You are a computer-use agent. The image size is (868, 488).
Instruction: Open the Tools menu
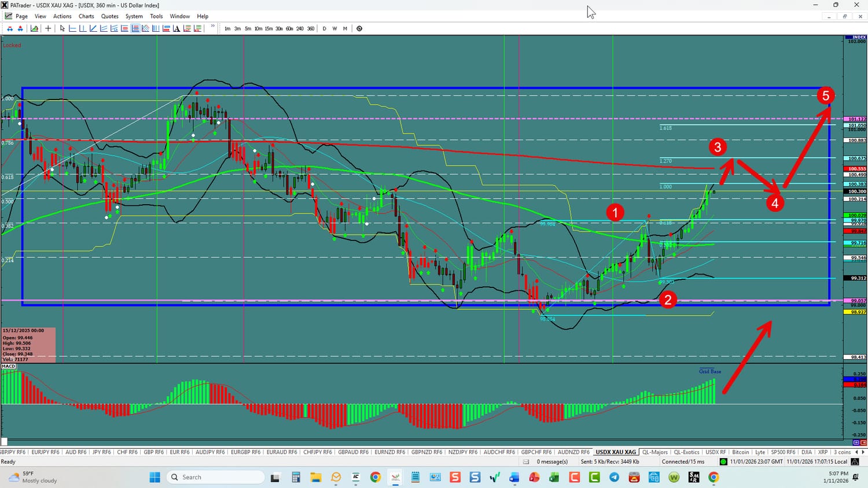click(x=156, y=16)
